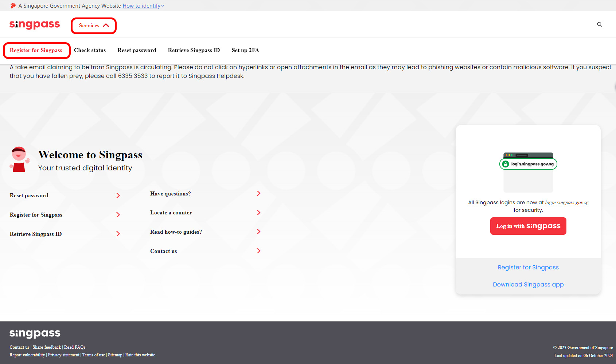Click the arrow next to Read how-to guides?

[x=258, y=232]
